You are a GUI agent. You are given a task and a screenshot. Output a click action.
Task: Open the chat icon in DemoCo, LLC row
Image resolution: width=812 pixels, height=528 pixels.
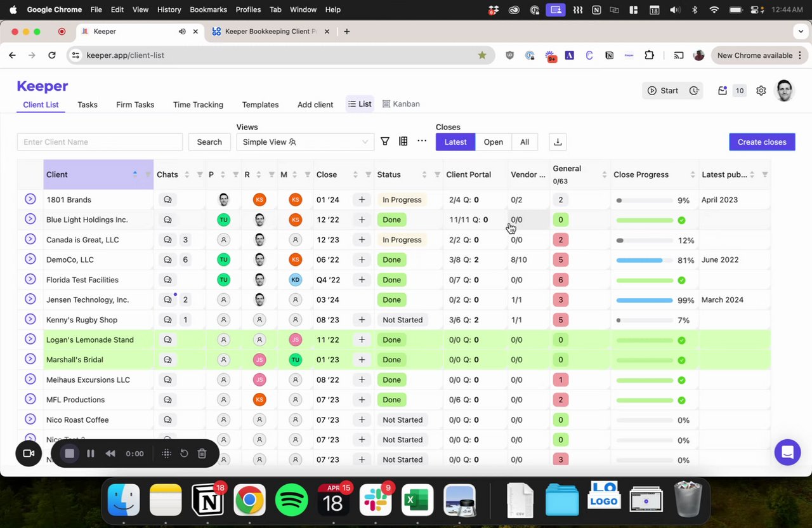[x=167, y=260]
